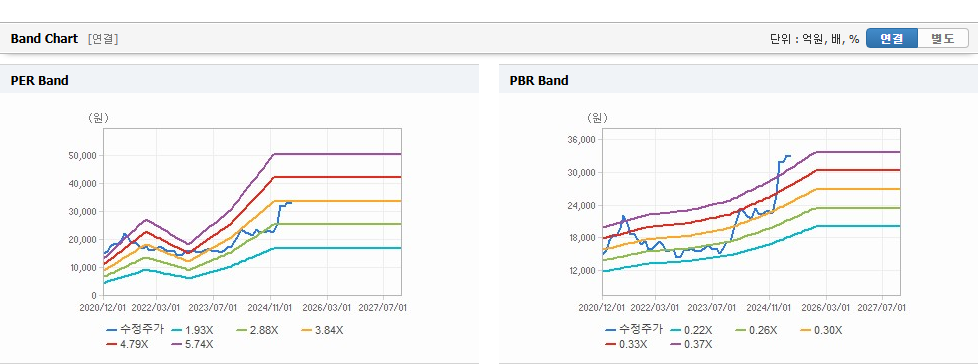Toggle 3.84X series in PER legend
The height and width of the screenshot is (364, 978).
click(322, 330)
